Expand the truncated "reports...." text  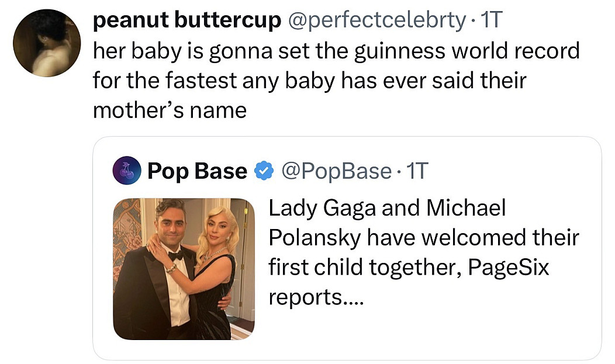coord(316,297)
